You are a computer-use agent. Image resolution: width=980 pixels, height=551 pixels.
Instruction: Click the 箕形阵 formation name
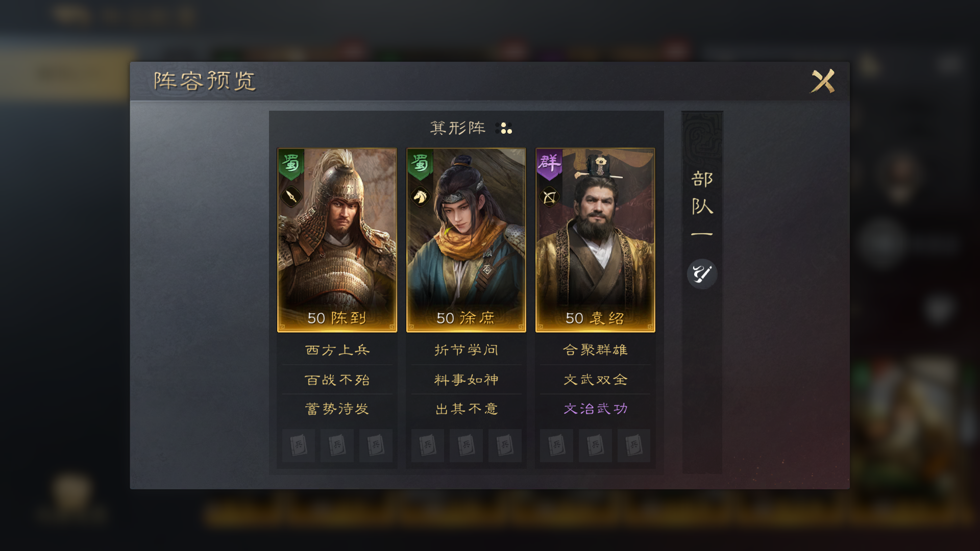click(x=458, y=128)
